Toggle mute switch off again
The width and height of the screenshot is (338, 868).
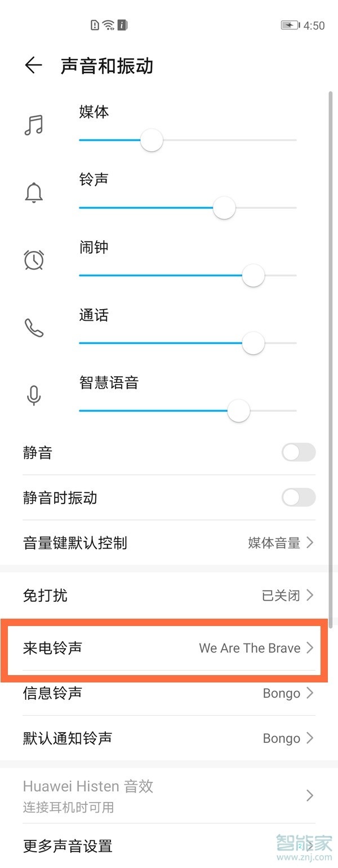[298, 452]
